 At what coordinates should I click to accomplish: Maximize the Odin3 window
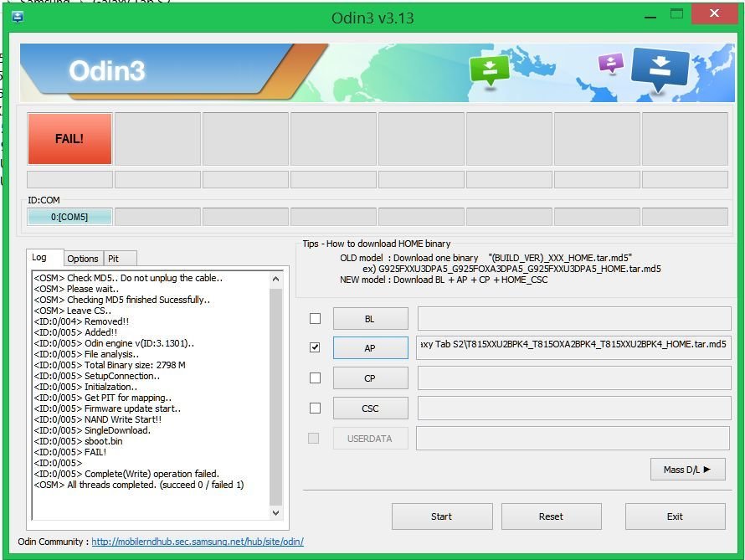click(676, 13)
